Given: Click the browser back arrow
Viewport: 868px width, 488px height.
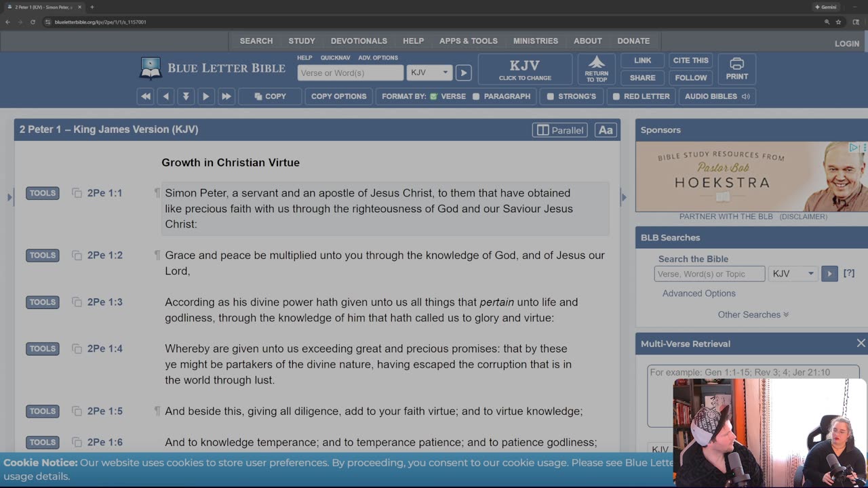Looking at the screenshot, I should point(7,22).
